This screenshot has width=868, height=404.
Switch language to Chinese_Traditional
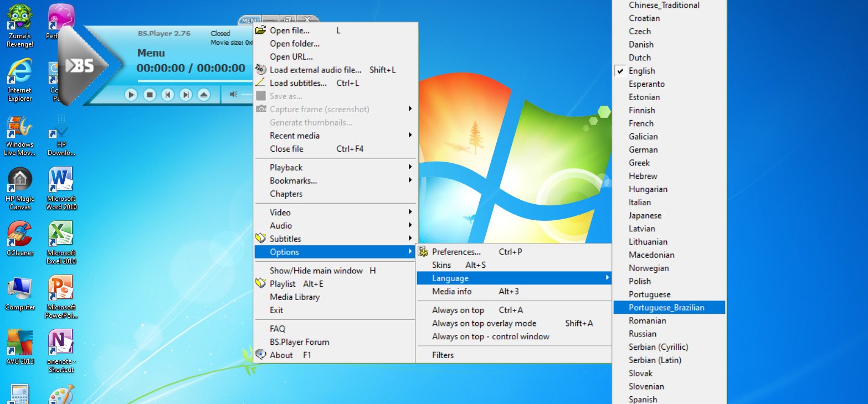point(669,5)
